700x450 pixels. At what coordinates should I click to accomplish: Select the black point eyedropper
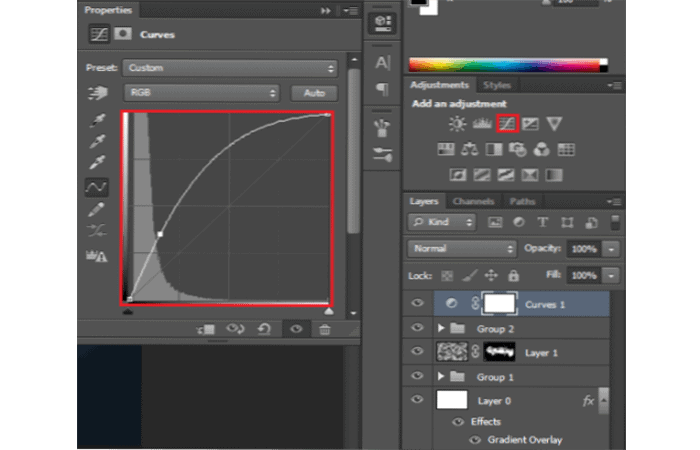pos(97,120)
